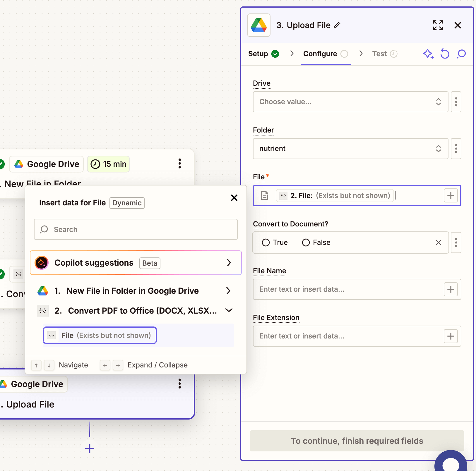476x471 pixels.
Task: Click To continue, finish required fields button
Action: point(357,441)
